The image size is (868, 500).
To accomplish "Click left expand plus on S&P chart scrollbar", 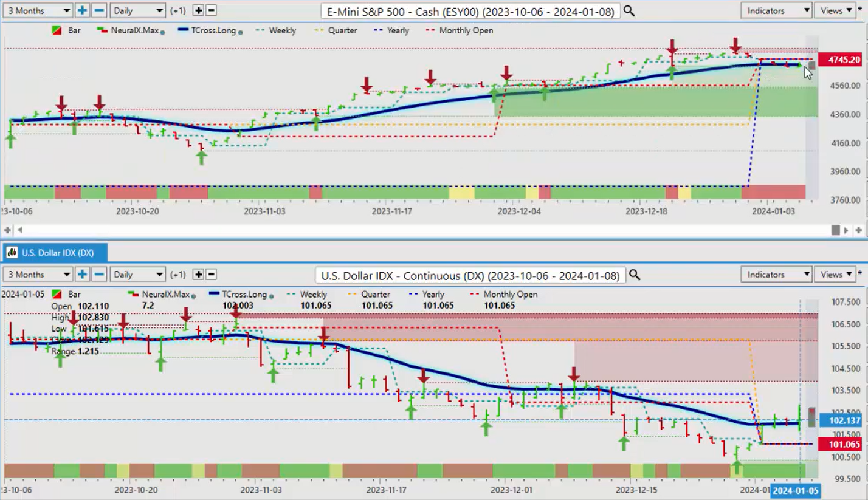I will (x=7, y=230).
